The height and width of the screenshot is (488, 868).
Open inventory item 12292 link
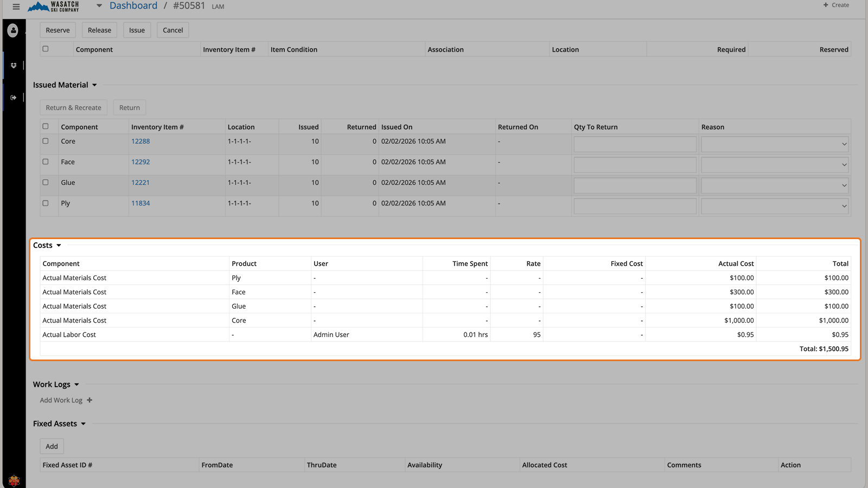coord(140,162)
